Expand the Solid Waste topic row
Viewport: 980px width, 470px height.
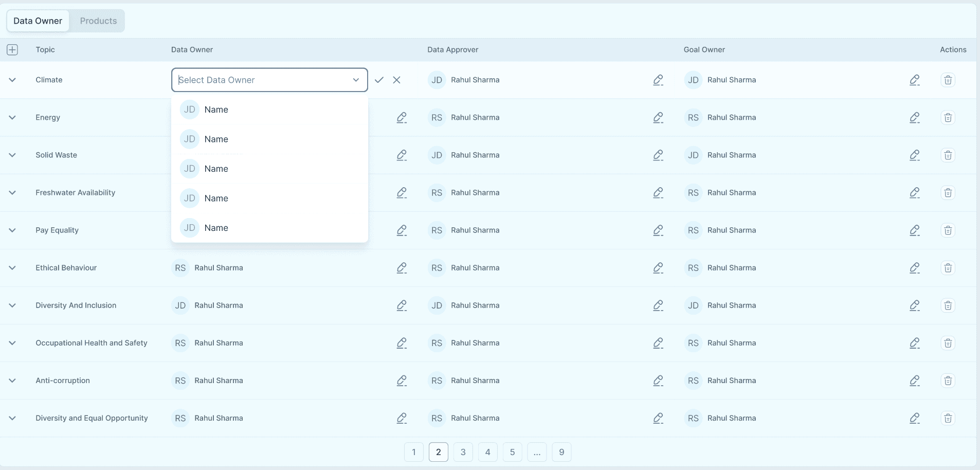point(12,155)
